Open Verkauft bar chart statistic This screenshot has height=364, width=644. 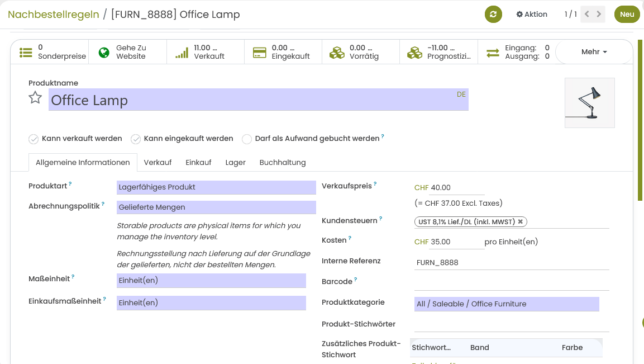(x=182, y=52)
